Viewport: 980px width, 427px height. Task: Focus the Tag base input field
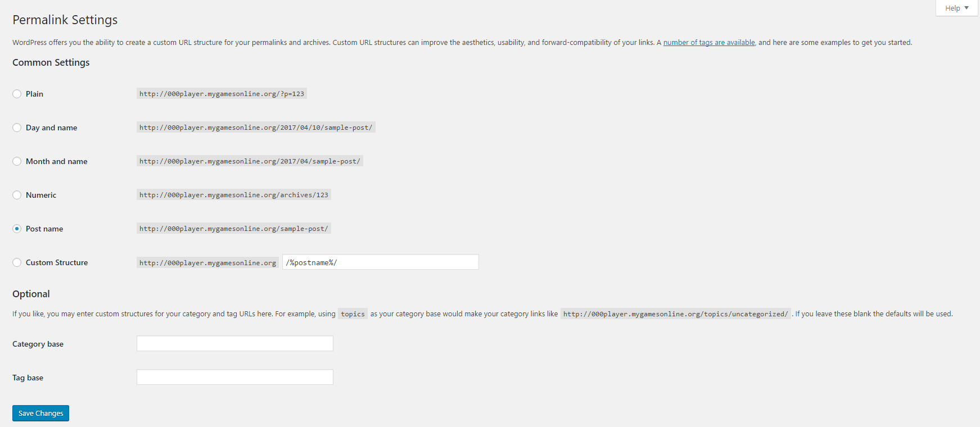pyautogui.click(x=234, y=377)
